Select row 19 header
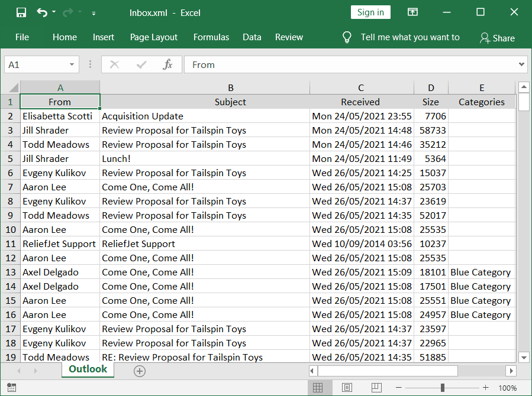The height and width of the screenshot is (396, 532). [11, 357]
